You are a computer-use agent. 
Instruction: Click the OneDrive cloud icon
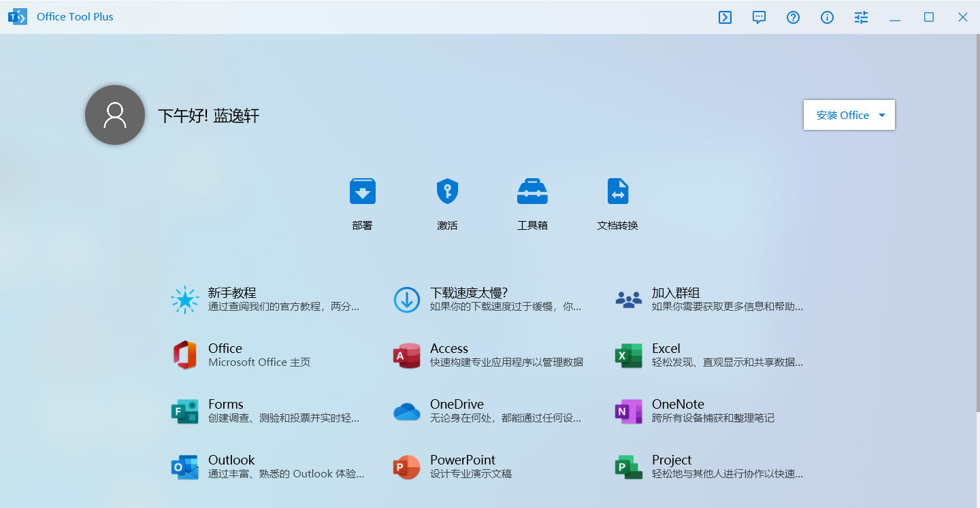pyautogui.click(x=407, y=411)
